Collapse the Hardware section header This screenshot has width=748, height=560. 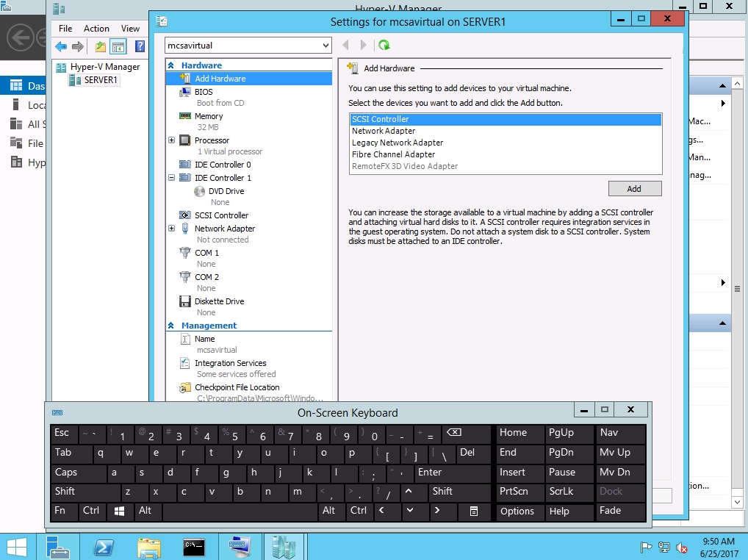[x=170, y=65]
